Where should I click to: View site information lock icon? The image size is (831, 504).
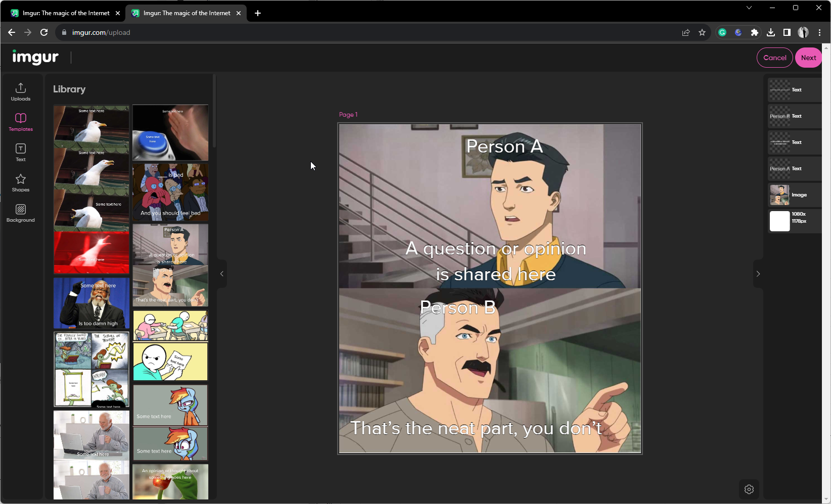click(x=64, y=32)
